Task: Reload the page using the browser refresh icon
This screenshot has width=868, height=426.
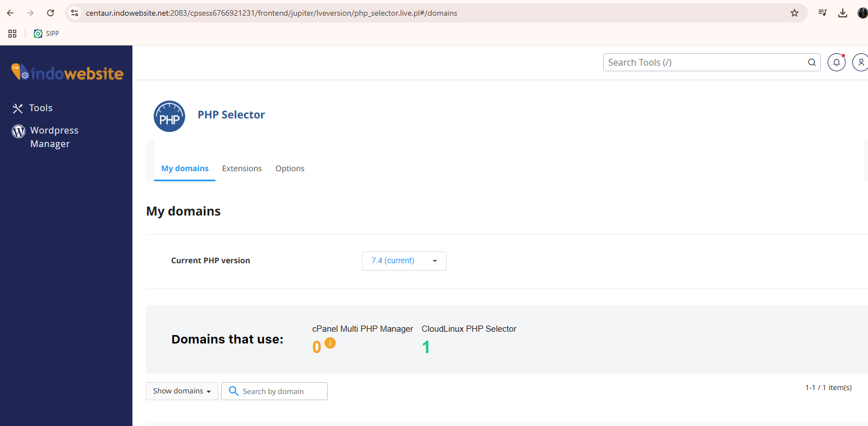Action: pos(50,13)
